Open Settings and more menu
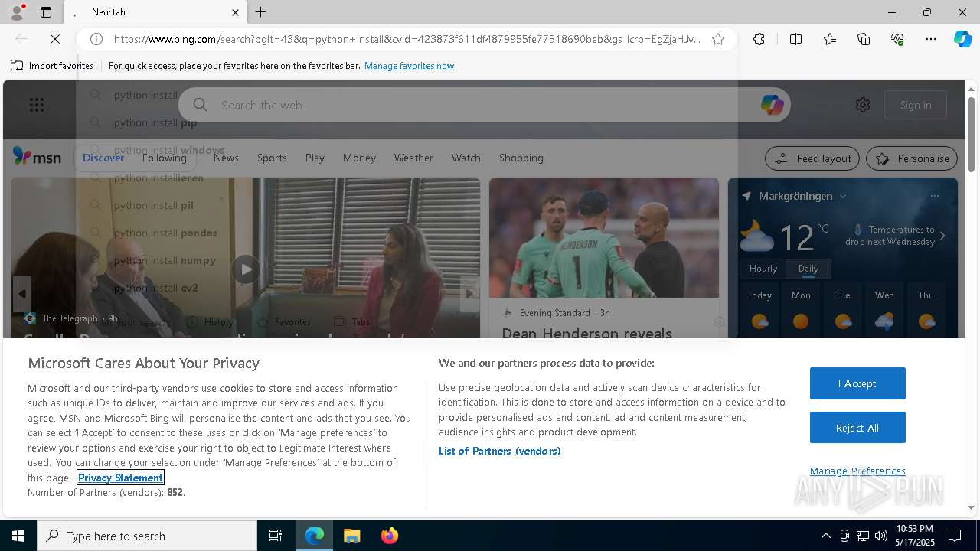Image resolution: width=980 pixels, height=551 pixels. 931,39
